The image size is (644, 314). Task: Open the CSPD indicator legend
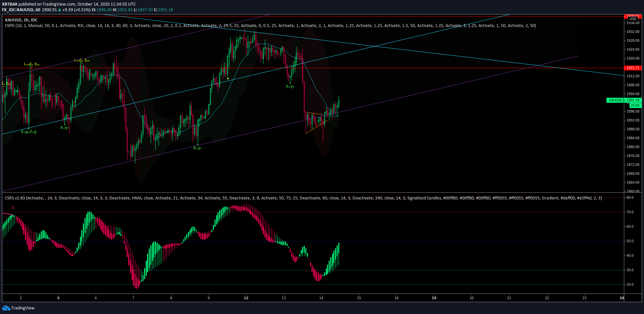270,26
